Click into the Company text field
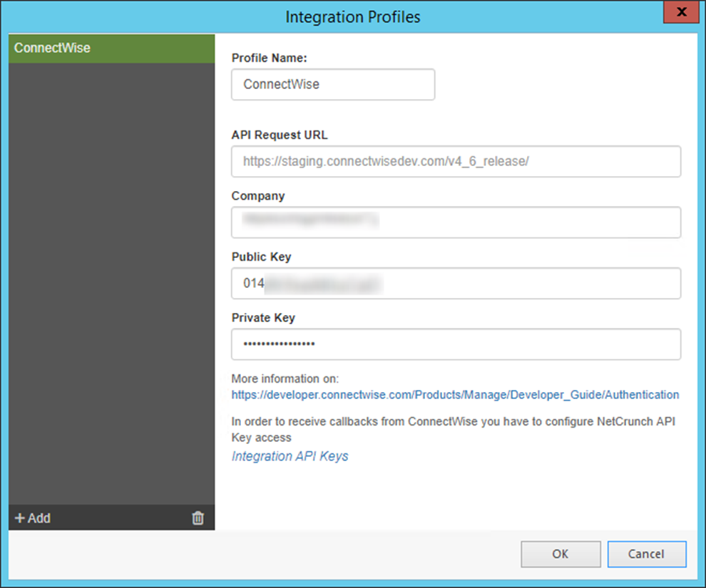706x588 pixels. [x=456, y=222]
